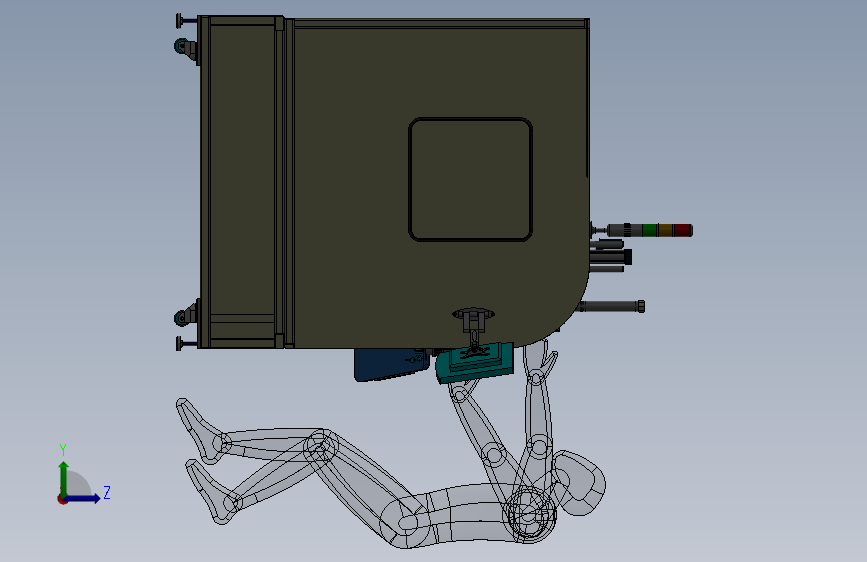Select the upper caster wheel on the machine base
The width and height of the screenshot is (867, 562).
click(181, 46)
